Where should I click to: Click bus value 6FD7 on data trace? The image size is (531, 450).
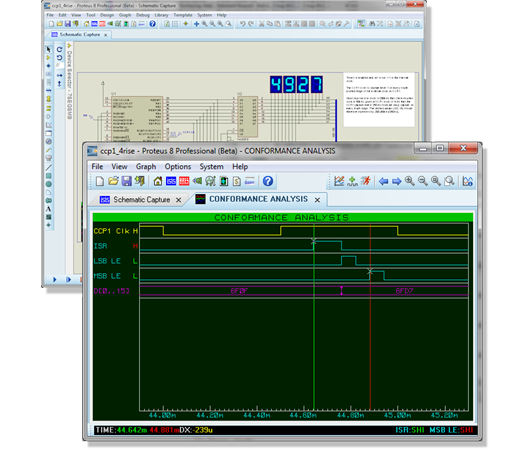404,291
